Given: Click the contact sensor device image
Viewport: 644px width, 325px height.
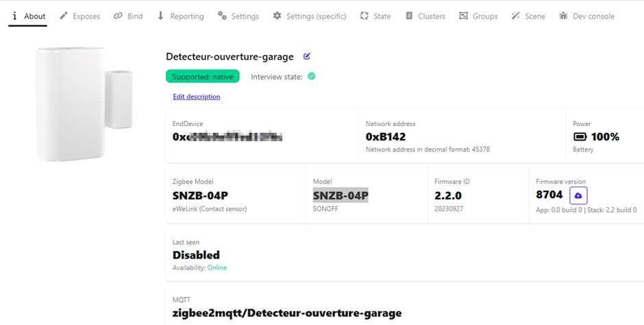Looking at the screenshot, I should [x=83, y=104].
